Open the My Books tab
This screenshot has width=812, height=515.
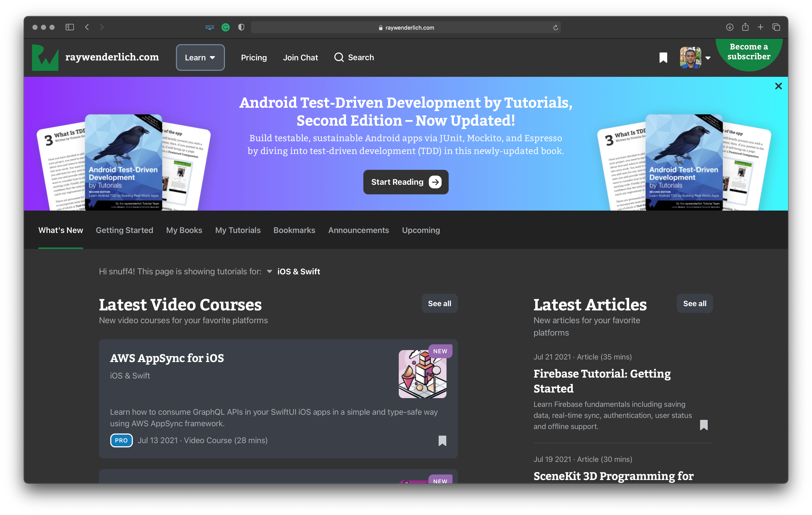(184, 230)
